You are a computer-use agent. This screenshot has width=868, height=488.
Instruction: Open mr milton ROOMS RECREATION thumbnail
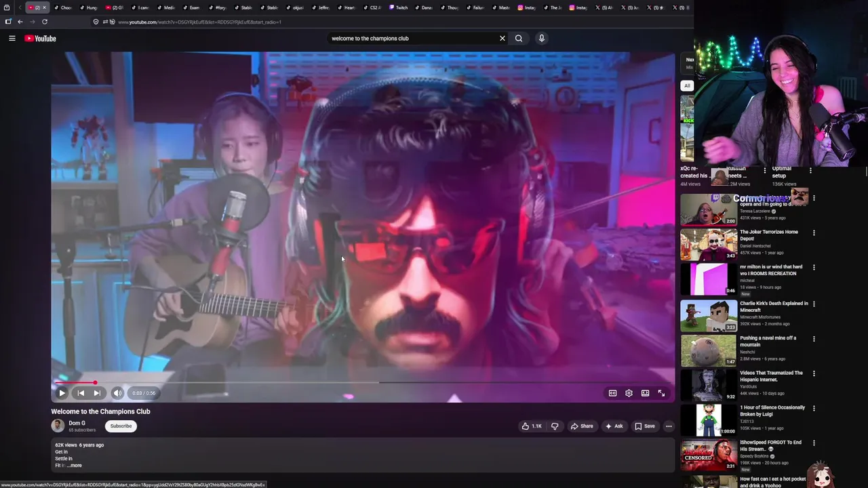click(709, 279)
